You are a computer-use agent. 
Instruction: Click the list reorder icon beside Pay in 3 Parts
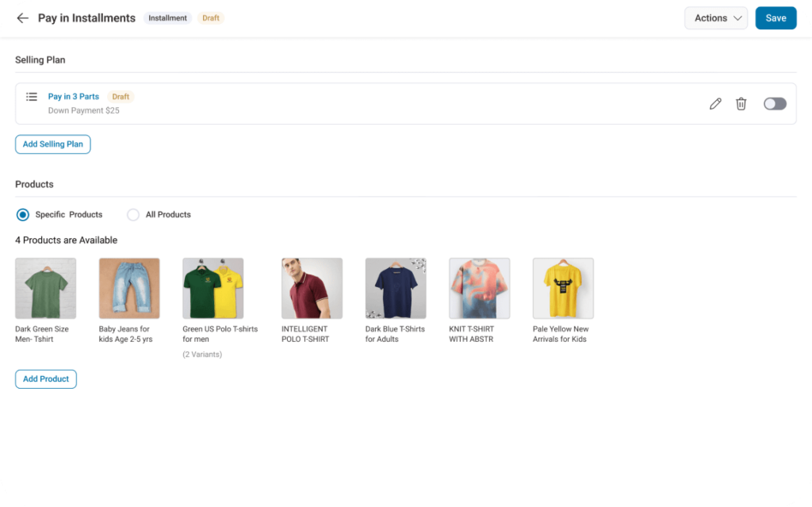tap(32, 97)
